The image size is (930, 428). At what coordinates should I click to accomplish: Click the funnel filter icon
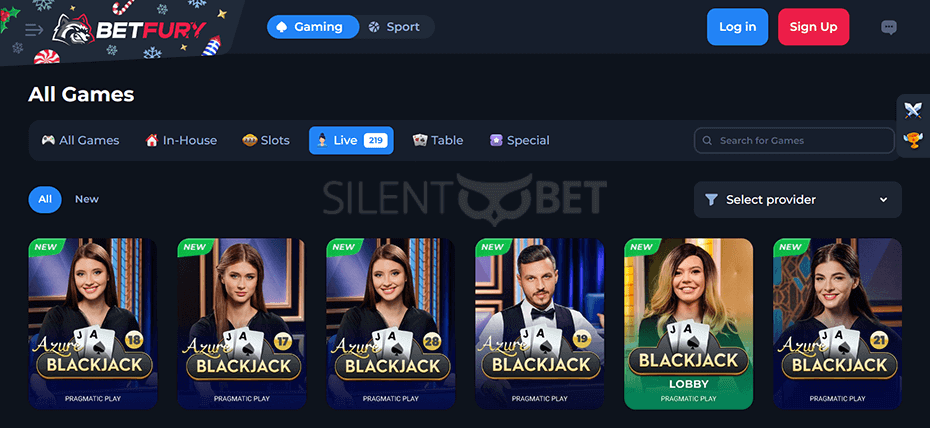[711, 200]
